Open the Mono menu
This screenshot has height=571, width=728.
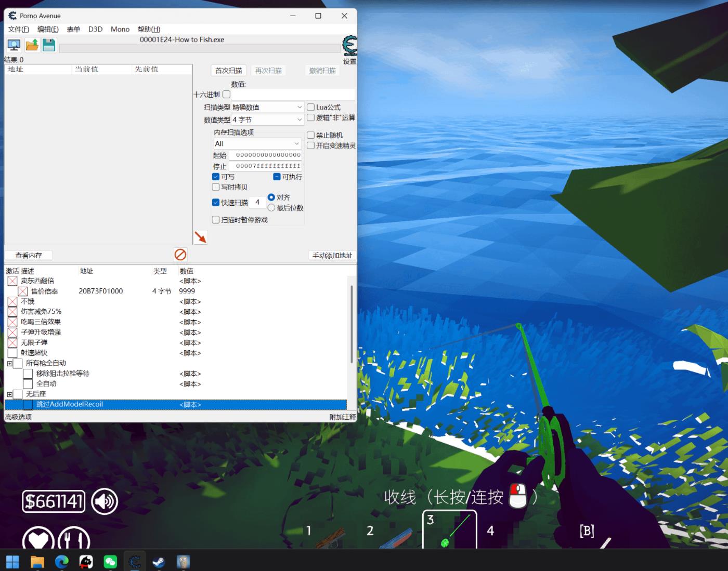tap(120, 29)
